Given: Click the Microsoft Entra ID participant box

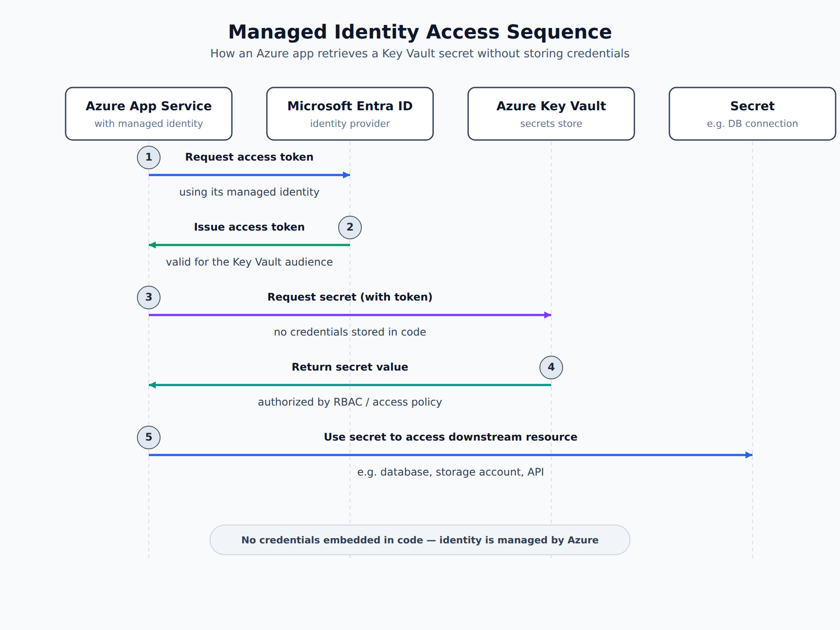Looking at the screenshot, I should [350, 114].
